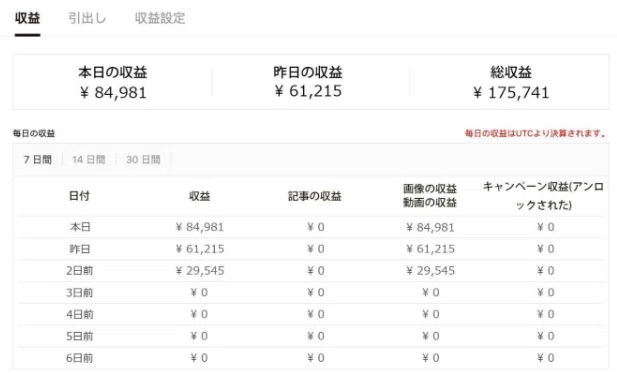Click 6日前 row 収益 cell ¥ 0

(x=199, y=358)
